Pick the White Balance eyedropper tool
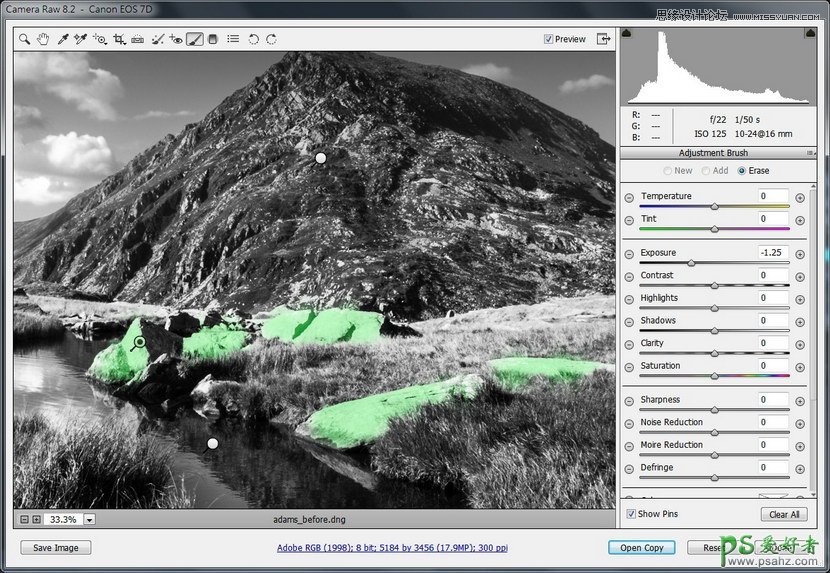Image resolution: width=830 pixels, height=573 pixels. pos(63,40)
